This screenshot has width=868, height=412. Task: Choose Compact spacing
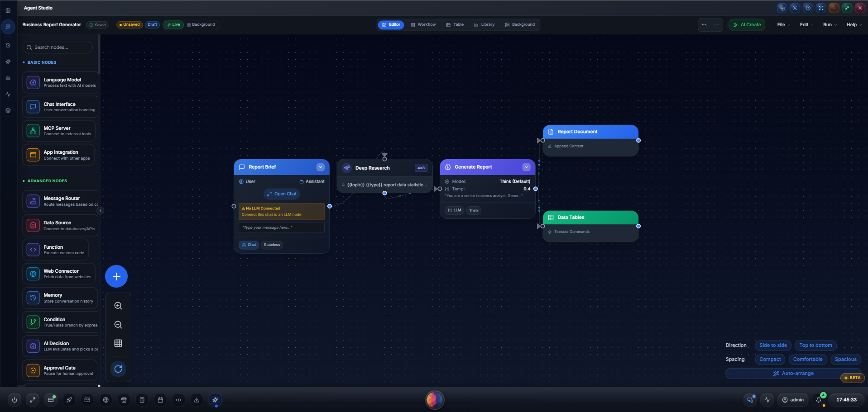[770, 360]
